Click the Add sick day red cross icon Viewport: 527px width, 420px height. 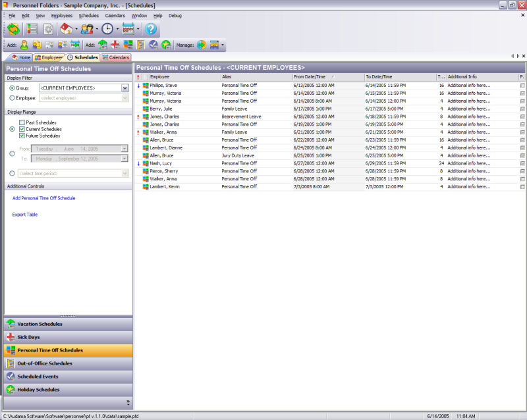click(115, 45)
